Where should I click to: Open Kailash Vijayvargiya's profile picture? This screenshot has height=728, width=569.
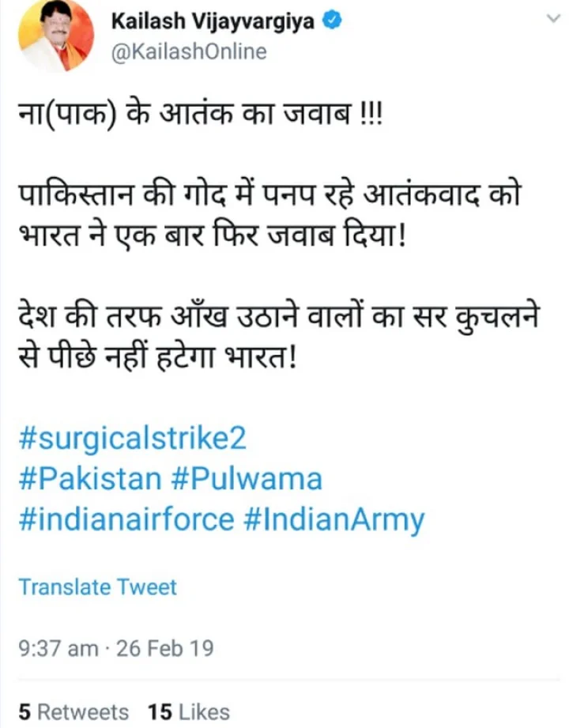(55, 36)
